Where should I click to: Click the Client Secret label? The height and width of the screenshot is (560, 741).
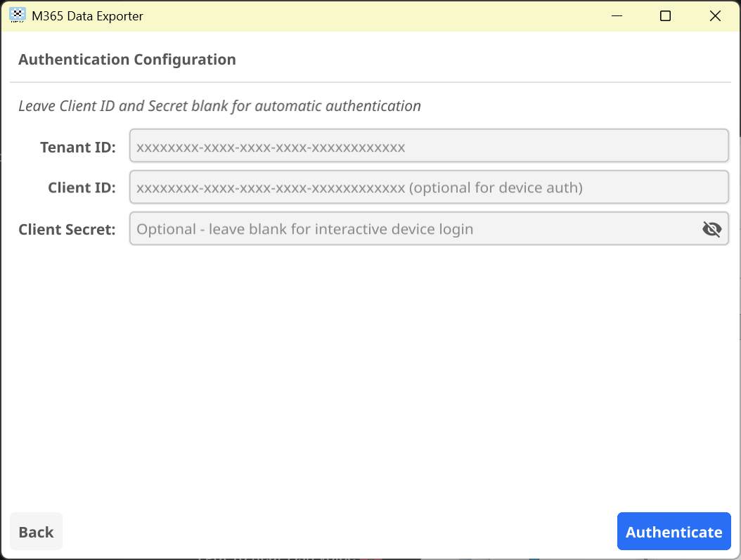point(67,228)
